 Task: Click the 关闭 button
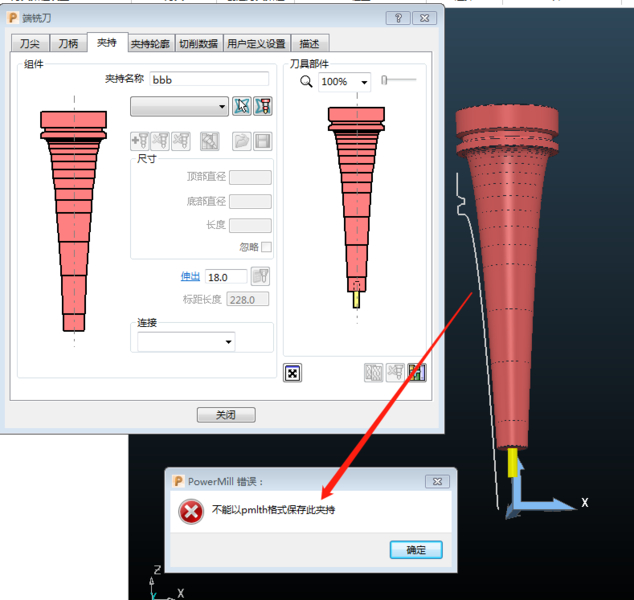pyautogui.click(x=226, y=415)
